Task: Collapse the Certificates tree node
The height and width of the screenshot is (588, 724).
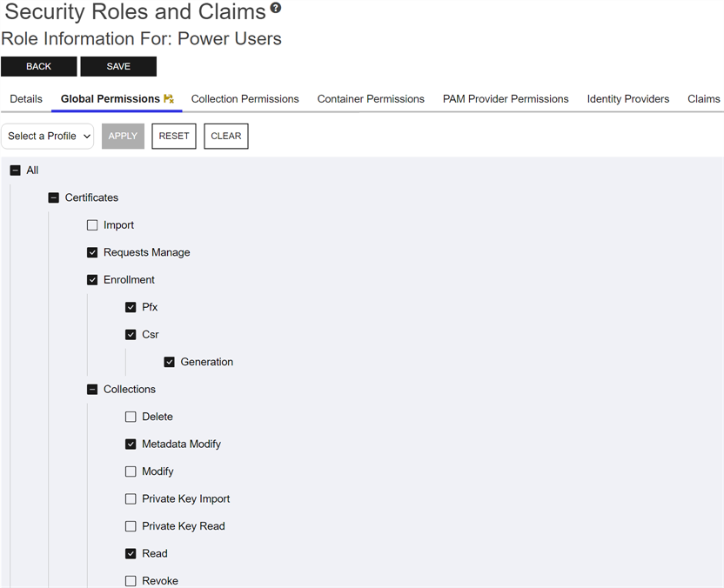Action: [54, 198]
